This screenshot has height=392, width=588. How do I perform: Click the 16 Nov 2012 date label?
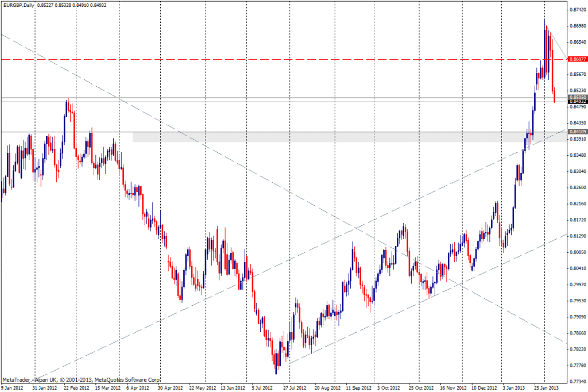451,388
